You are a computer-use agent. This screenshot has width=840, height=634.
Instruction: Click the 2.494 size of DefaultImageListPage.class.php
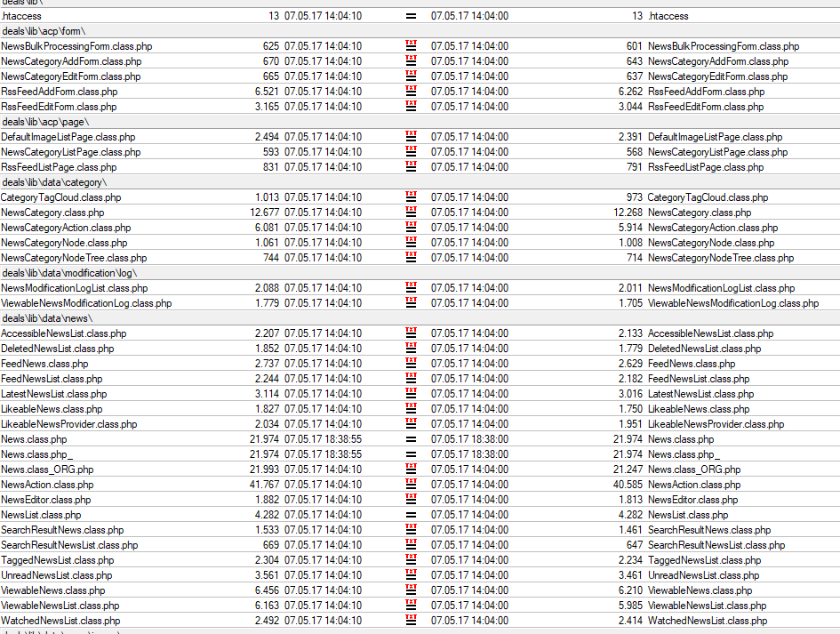point(267,137)
